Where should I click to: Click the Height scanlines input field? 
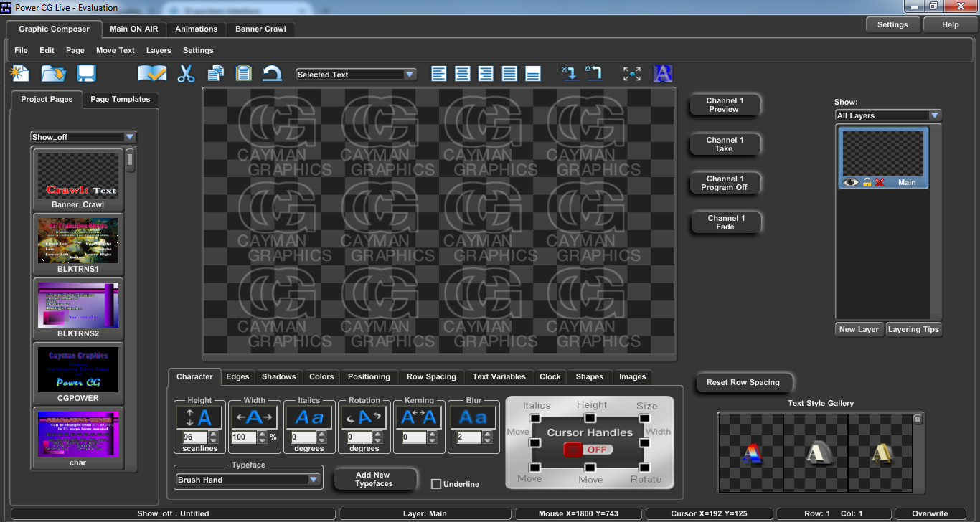click(x=194, y=437)
